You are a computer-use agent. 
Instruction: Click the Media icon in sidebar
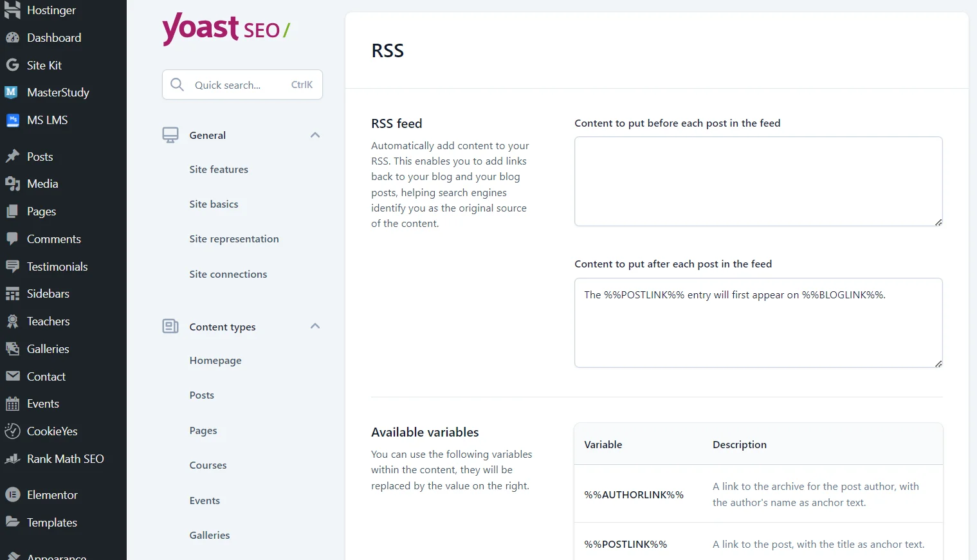(12, 184)
